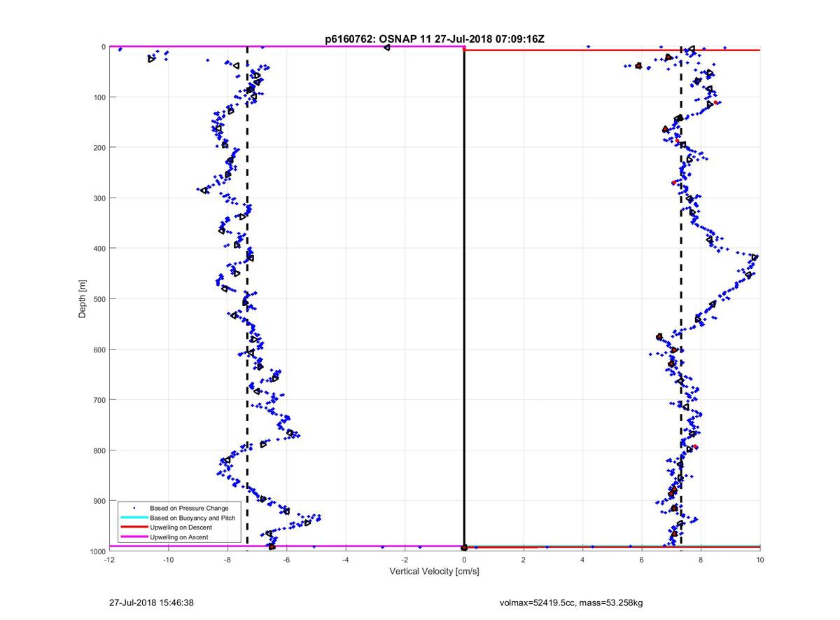Screen dimensions: 840x620
Task: Click the depth tick label 800
Action: pyautogui.click(x=99, y=450)
